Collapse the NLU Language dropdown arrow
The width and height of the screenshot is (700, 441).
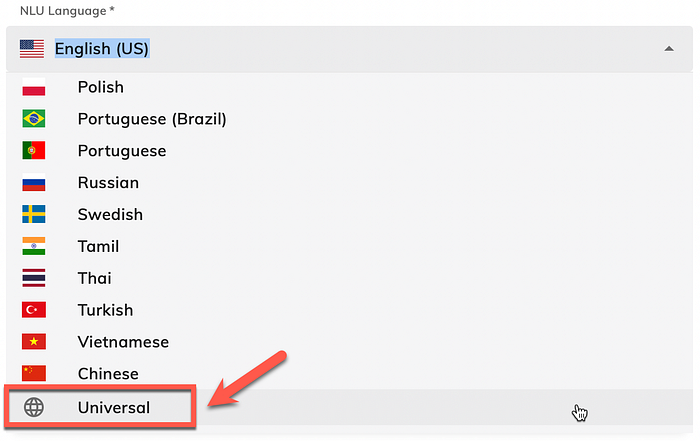[669, 49]
